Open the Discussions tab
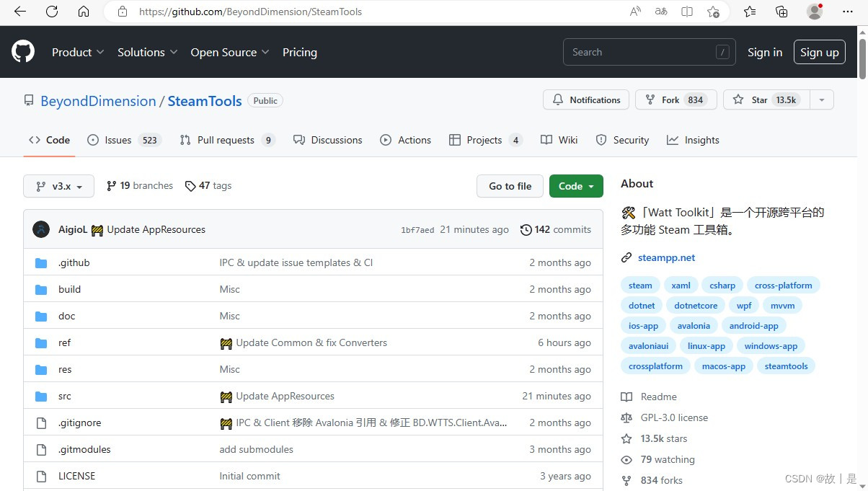 [328, 140]
